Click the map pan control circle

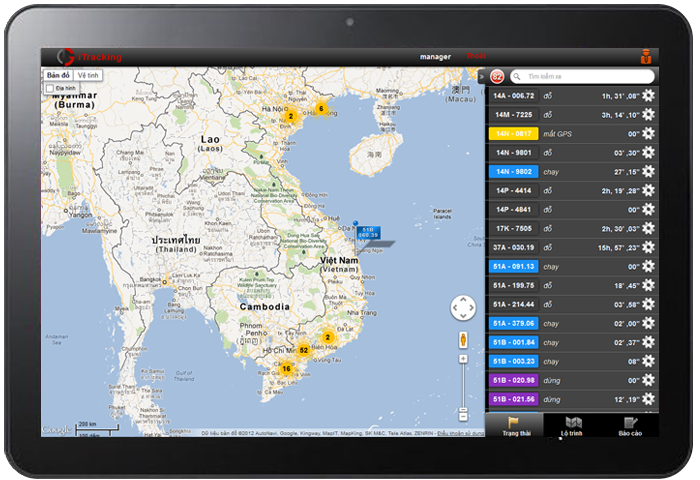point(463,308)
